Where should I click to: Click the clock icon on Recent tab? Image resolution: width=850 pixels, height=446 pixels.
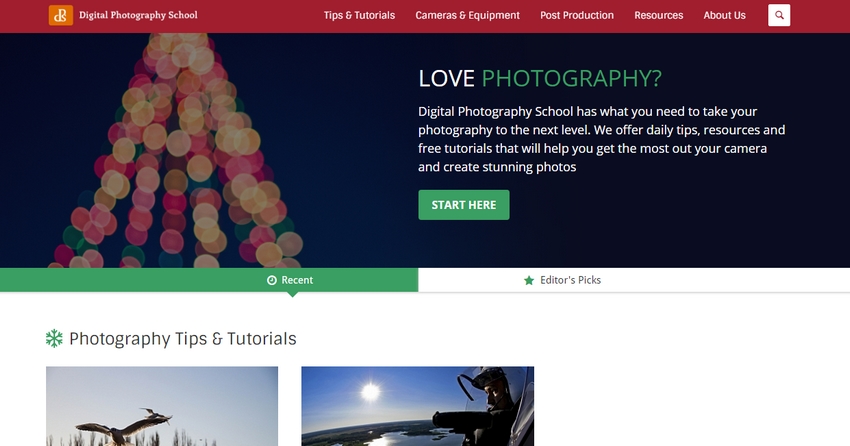[x=272, y=280]
